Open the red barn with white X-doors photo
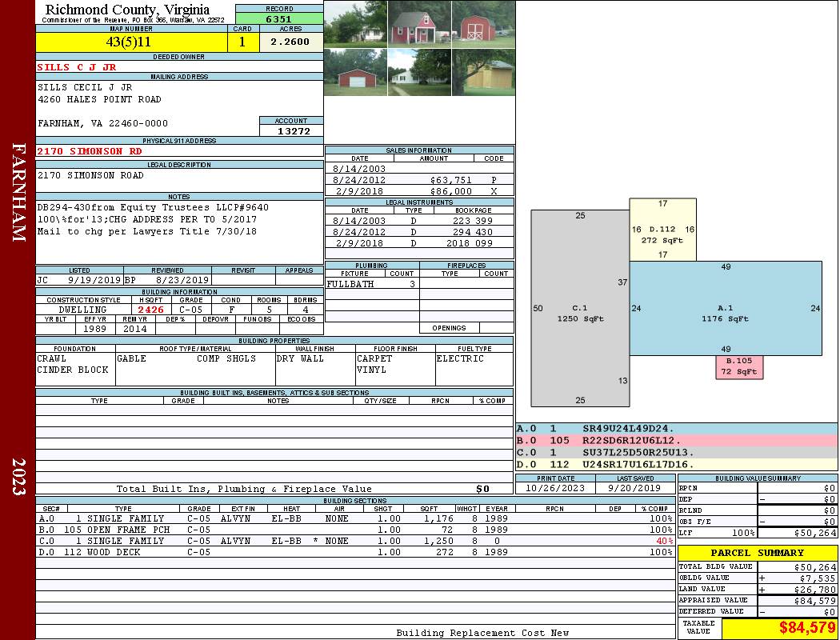The height and width of the screenshot is (640, 840). click(483, 24)
